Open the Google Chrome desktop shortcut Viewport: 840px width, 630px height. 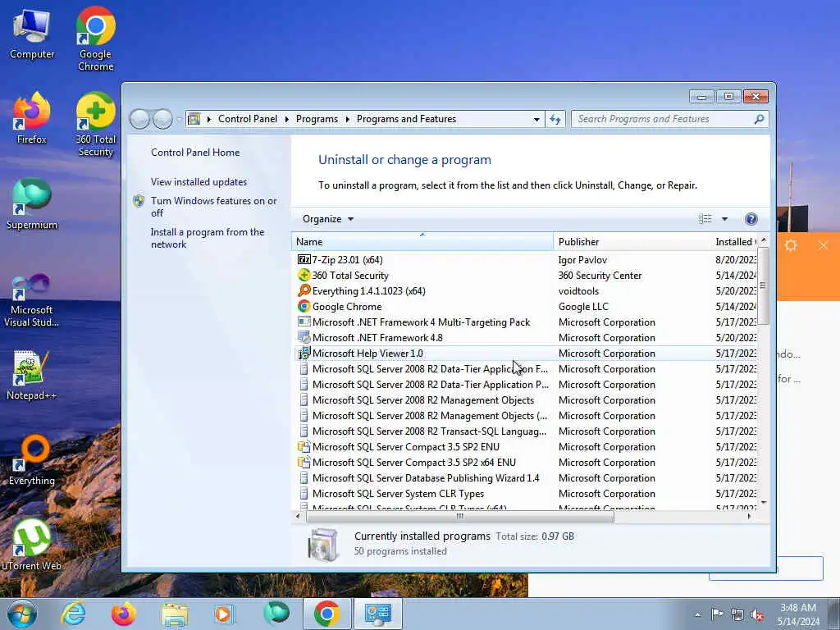pos(95,39)
